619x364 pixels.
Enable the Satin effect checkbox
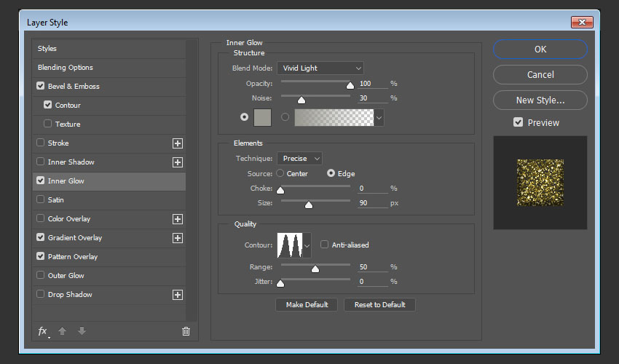coord(41,200)
